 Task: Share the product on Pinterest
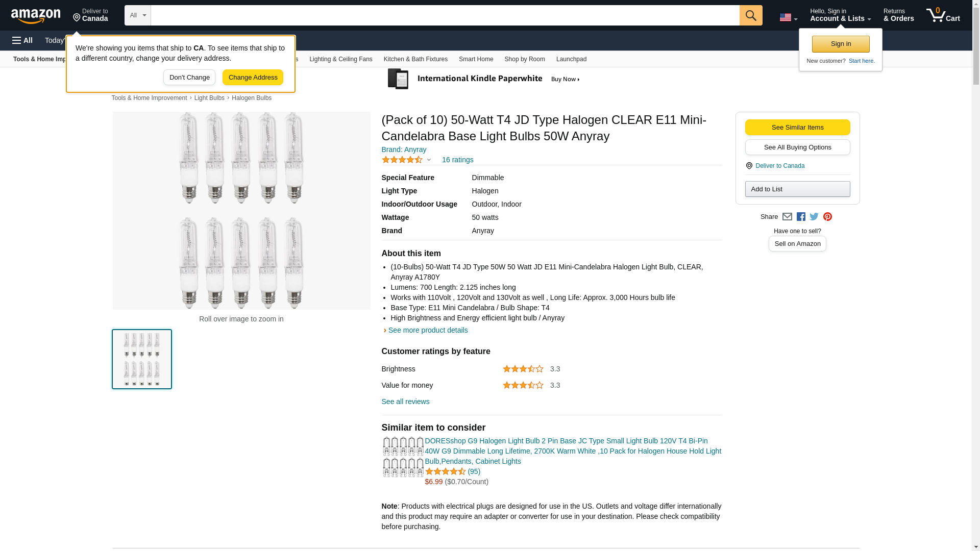coord(827,217)
